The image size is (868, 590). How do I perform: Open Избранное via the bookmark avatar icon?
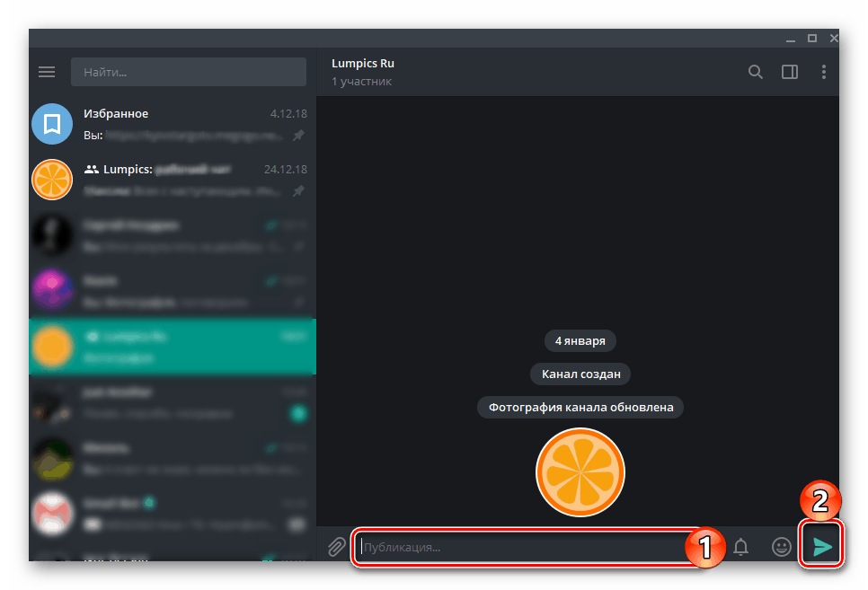pyautogui.click(x=51, y=124)
